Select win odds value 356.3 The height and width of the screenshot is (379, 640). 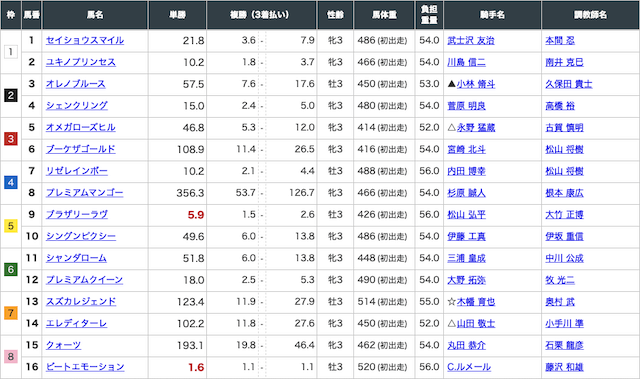[x=190, y=193]
